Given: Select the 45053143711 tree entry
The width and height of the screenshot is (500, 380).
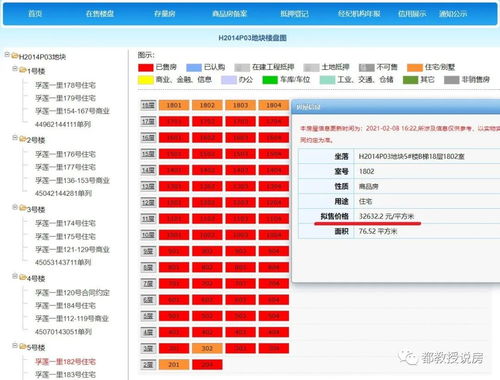Looking at the screenshot, I should [x=63, y=262].
